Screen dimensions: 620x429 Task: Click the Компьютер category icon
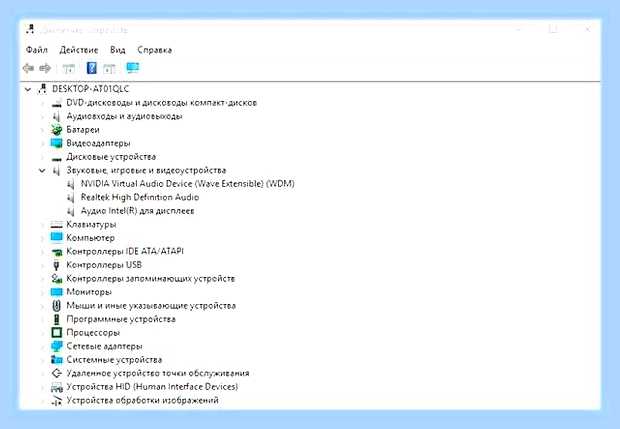click(57, 237)
